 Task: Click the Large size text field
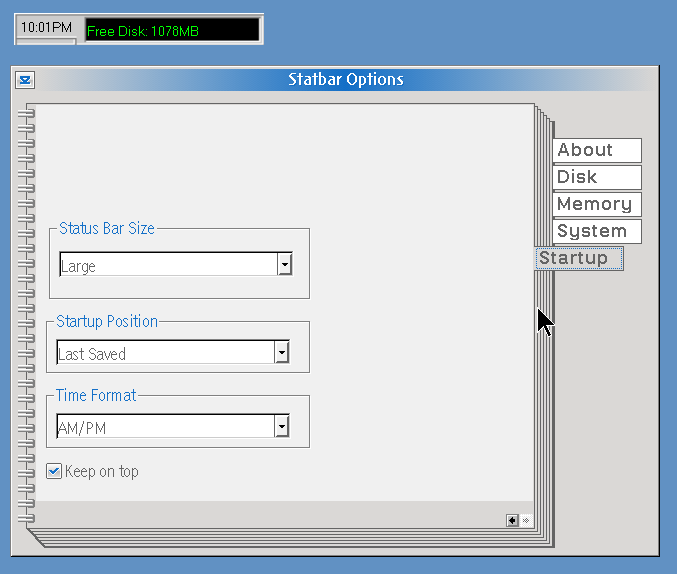click(x=167, y=266)
